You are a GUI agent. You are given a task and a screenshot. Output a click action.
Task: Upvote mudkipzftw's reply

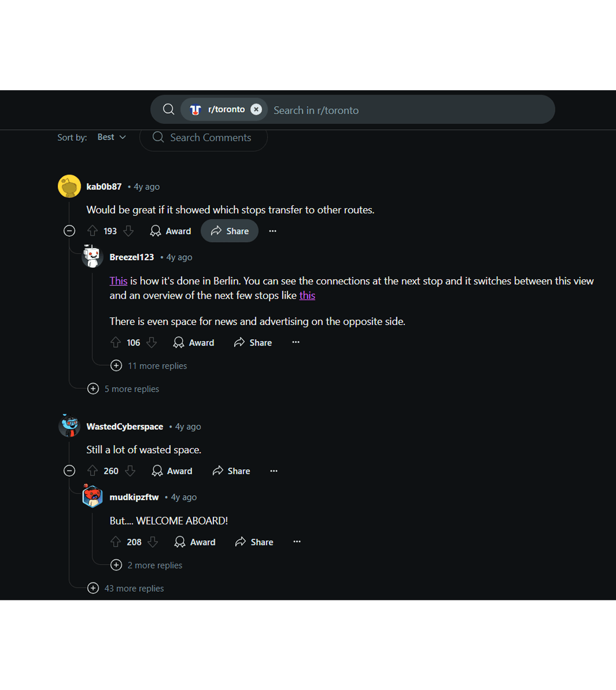click(x=116, y=542)
